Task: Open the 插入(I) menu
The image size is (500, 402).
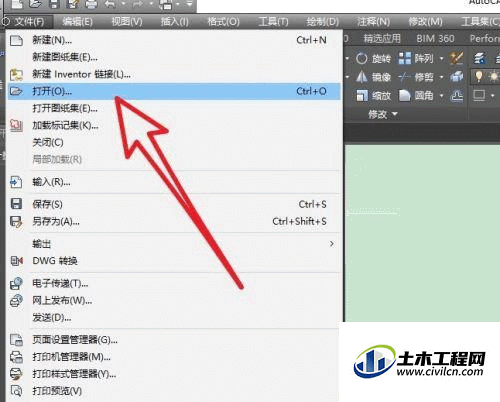Action: 175,22
